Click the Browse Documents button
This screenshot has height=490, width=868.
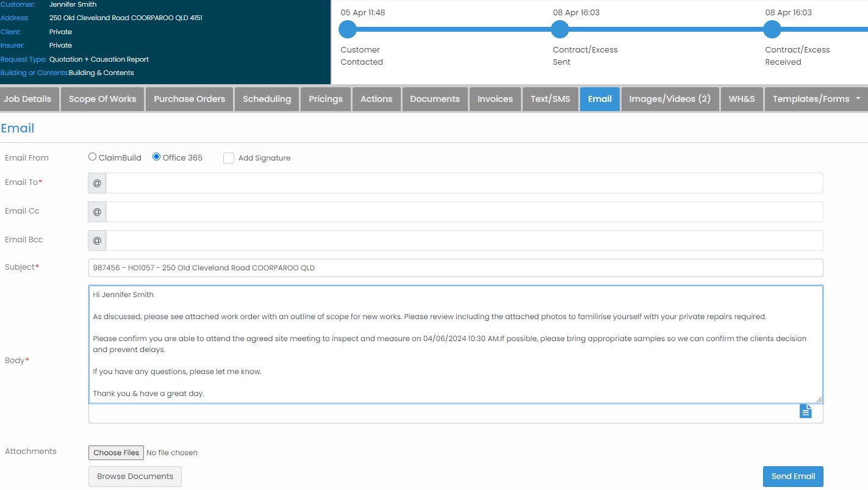(x=135, y=477)
